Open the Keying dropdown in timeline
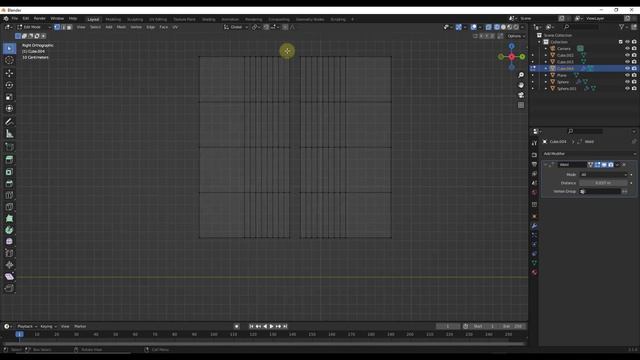Screen dimensions: 640x360 [x=48, y=327]
